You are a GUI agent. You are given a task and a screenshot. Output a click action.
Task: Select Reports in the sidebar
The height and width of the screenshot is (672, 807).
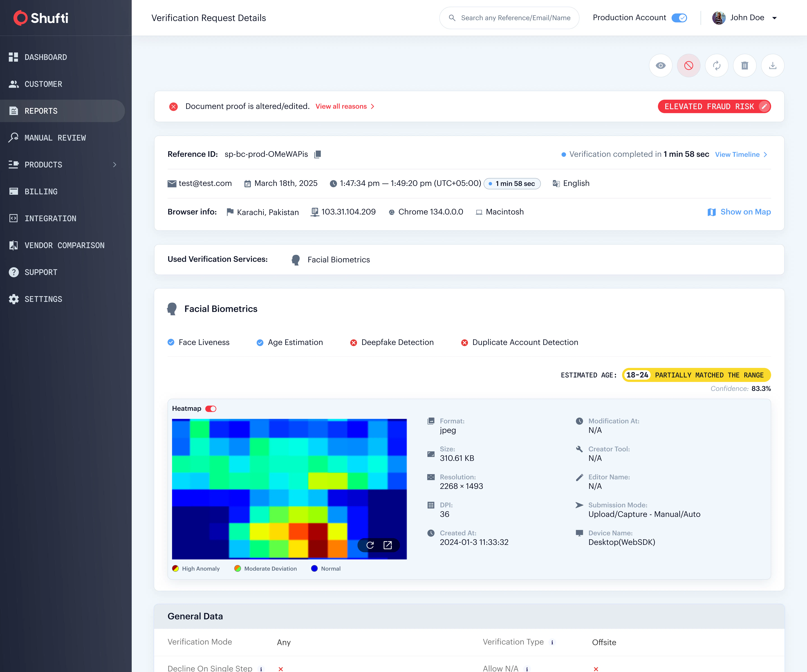click(x=62, y=111)
